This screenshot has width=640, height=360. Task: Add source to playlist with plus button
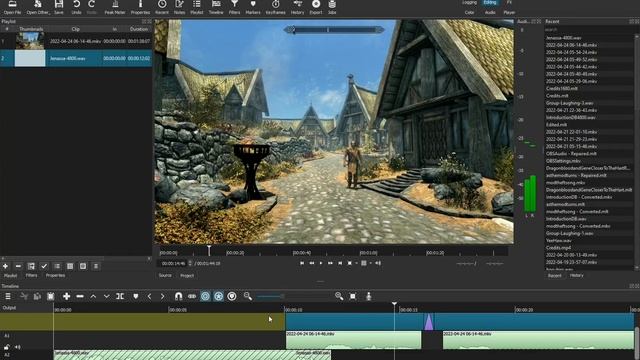5,266
